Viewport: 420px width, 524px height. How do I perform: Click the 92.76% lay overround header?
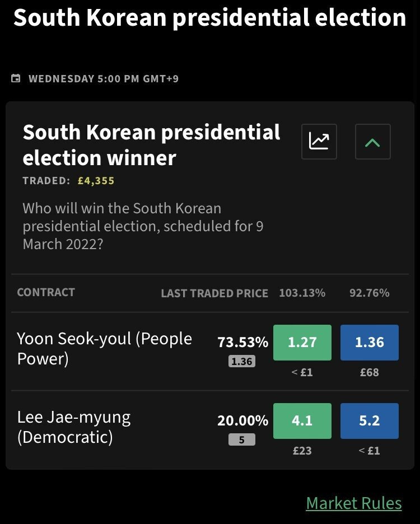point(370,293)
